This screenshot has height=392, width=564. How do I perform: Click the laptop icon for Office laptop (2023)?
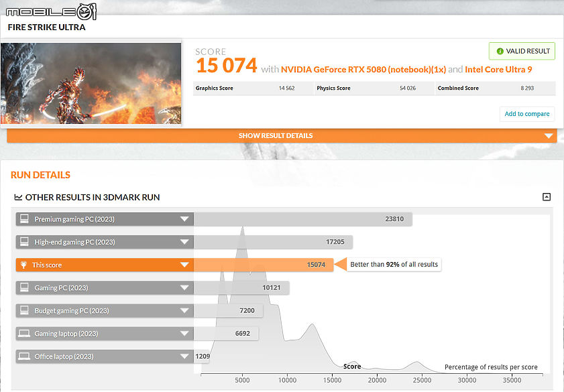pos(24,356)
